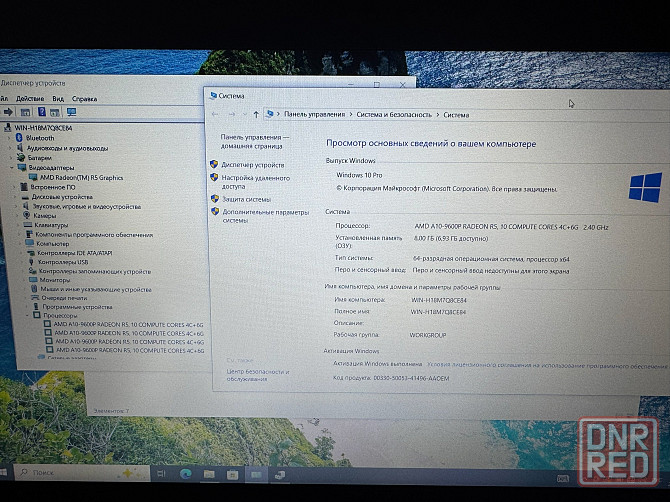
Task: Expand Аудиовходы и аудиовыходы category
Action: 10,148
